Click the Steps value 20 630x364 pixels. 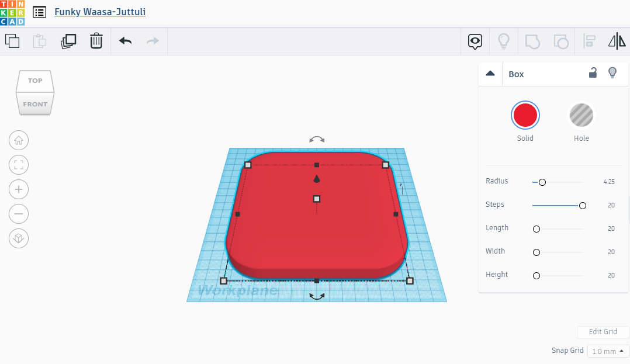pos(611,205)
